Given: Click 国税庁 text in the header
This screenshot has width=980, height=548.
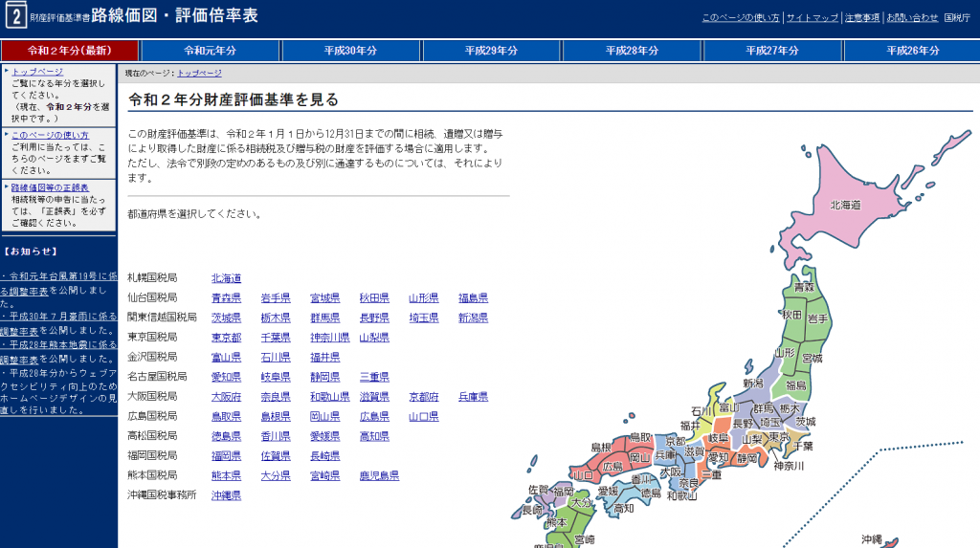Looking at the screenshot, I should tap(957, 18).
